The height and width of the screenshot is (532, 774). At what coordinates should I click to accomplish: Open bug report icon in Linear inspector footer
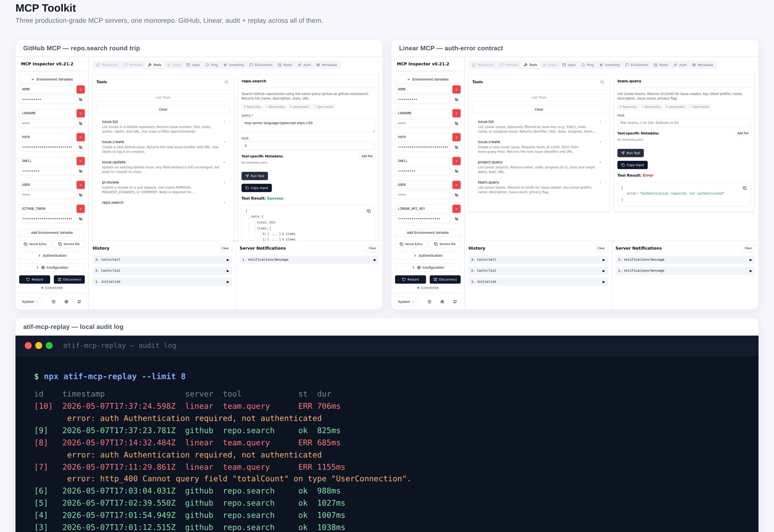point(442,302)
